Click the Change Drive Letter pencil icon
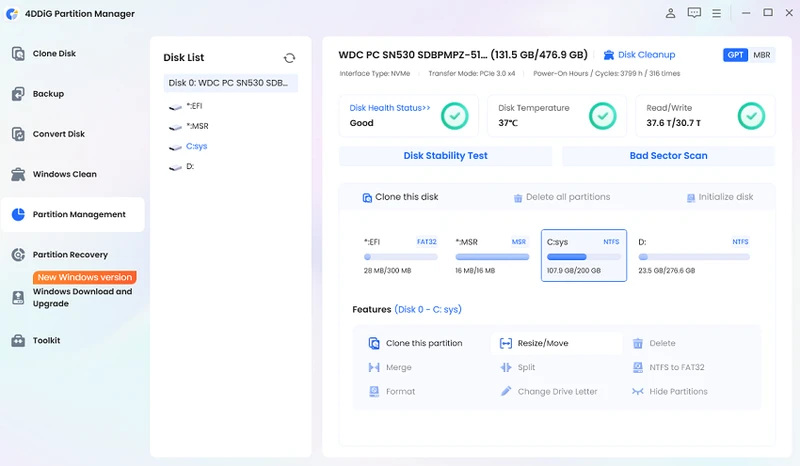Image resolution: width=800 pixels, height=466 pixels. [x=506, y=391]
